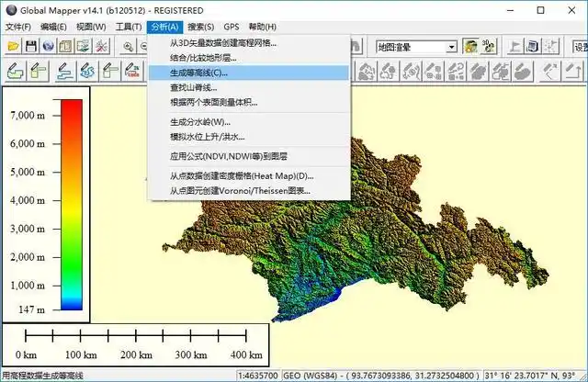Open the 3D view icon
This screenshot has height=382, width=588.
[x=489, y=46]
